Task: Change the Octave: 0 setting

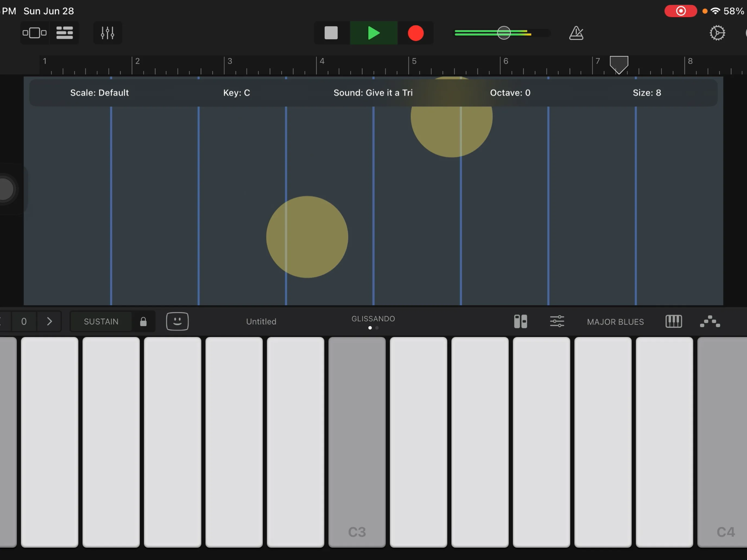Action: [x=510, y=93]
